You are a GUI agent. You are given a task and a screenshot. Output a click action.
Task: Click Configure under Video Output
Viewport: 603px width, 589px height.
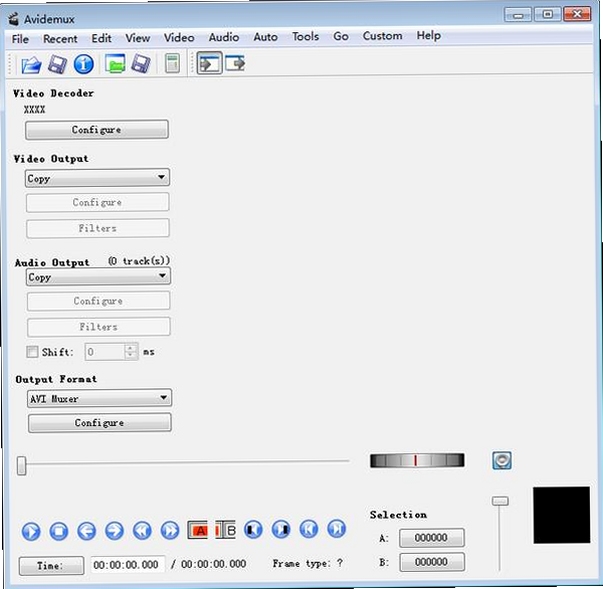point(97,202)
